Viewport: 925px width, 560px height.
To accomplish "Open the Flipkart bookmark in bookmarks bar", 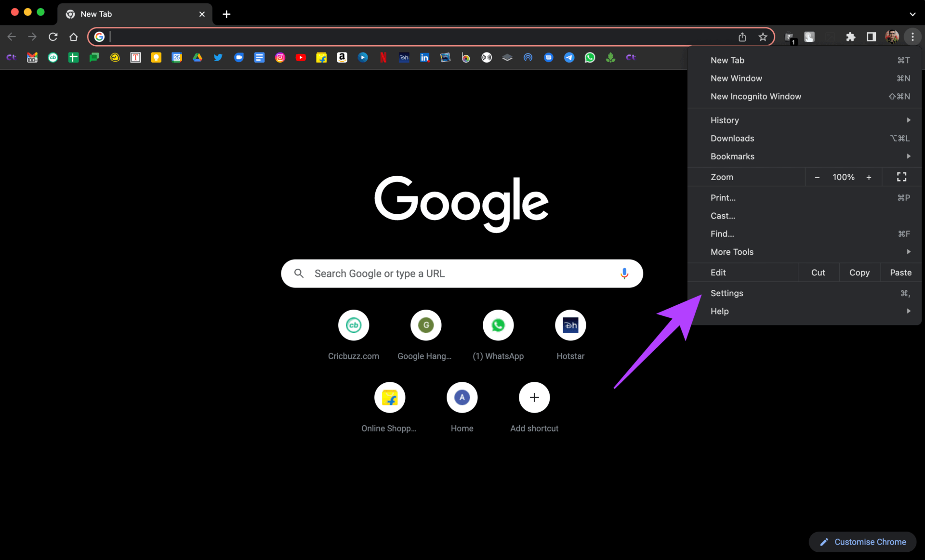I will coord(321,58).
